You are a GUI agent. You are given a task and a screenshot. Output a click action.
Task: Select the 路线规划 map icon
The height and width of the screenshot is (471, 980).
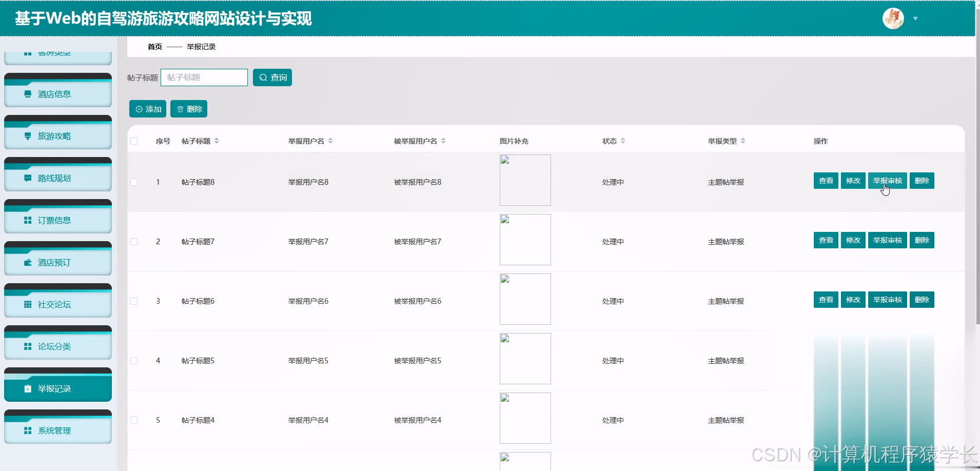click(28, 178)
